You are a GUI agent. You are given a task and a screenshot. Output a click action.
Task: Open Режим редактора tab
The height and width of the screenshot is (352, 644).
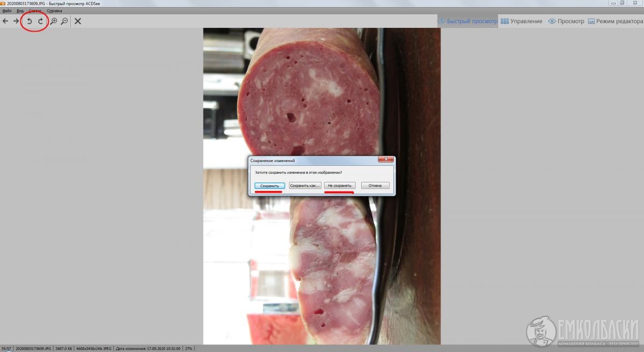click(615, 21)
